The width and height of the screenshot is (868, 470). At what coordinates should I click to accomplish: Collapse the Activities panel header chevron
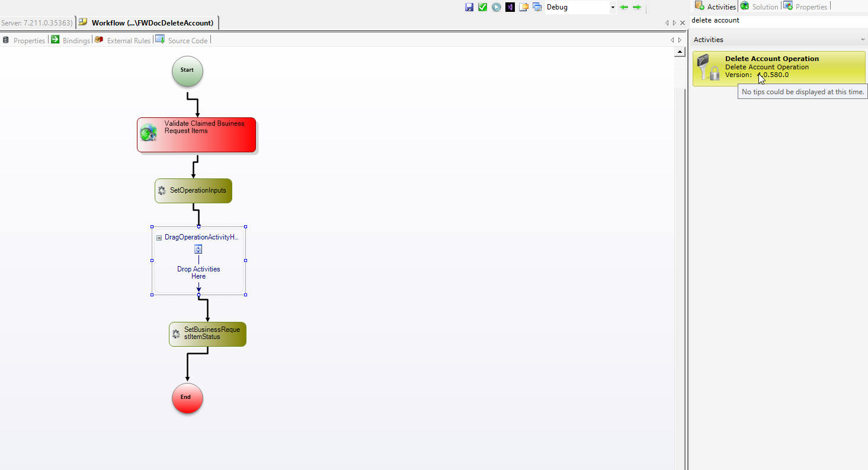tap(863, 40)
